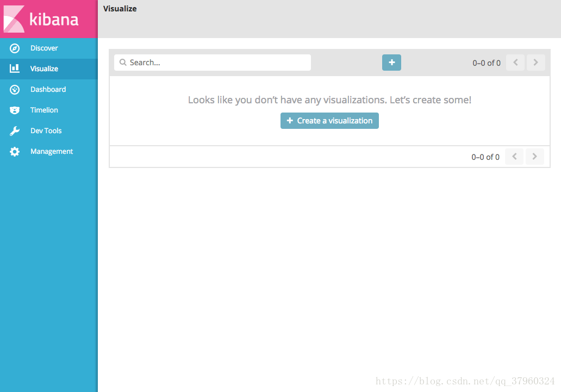Click the Kibana logo
Screen dimensions: 561x392
[x=41, y=19]
